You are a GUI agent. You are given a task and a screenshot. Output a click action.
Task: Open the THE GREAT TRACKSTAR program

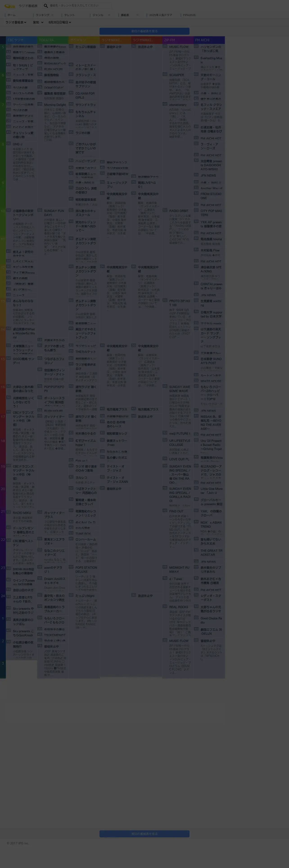(212, 553)
